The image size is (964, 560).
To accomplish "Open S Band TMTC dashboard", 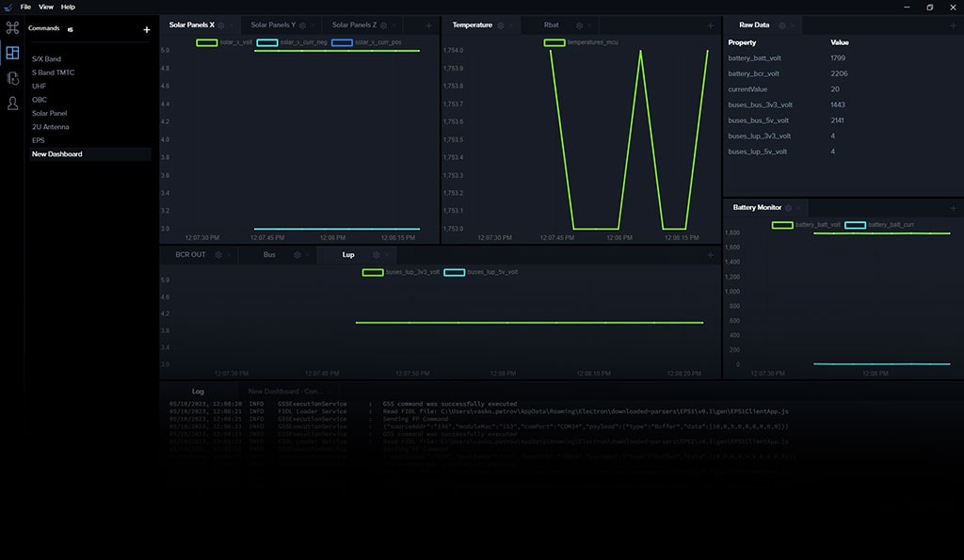I will point(53,72).
